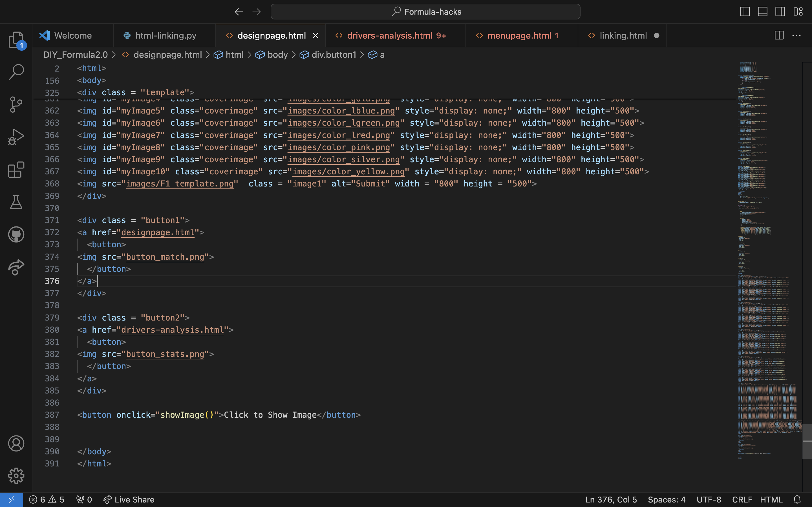This screenshot has height=507, width=812.
Task: Switch to the menupage.html tab
Action: tap(519, 35)
